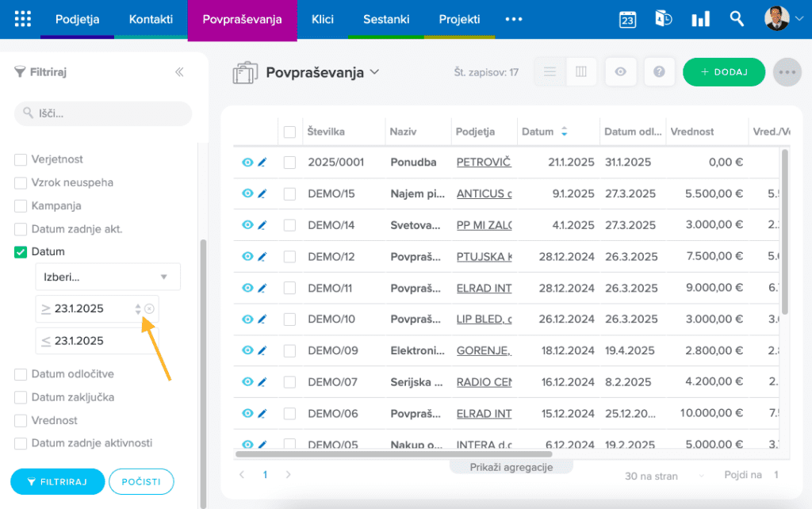Open the Projekti tab
Screen dimensions: 812x509
click(459, 20)
